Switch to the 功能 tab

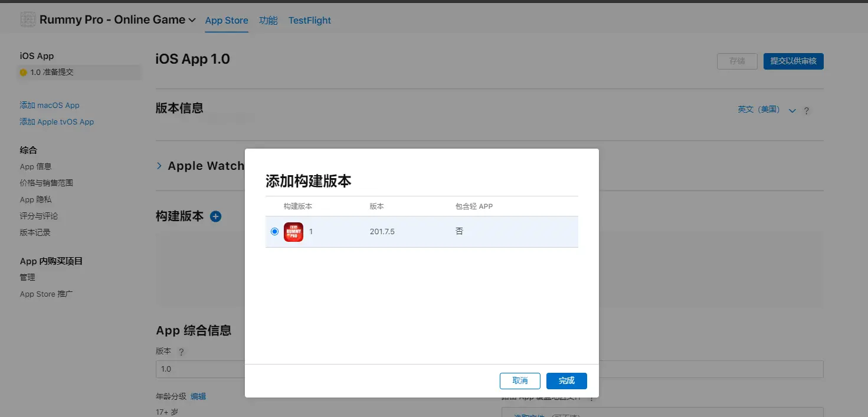click(268, 20)
